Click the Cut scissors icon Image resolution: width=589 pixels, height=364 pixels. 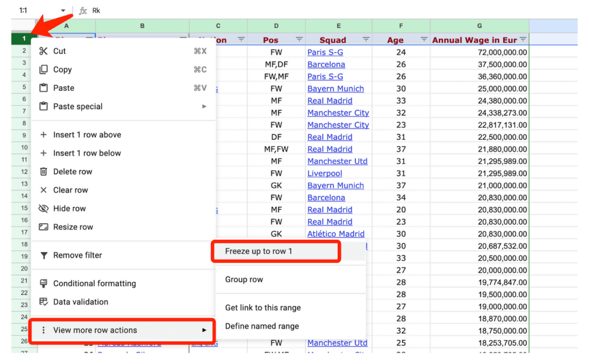[43, 51]
